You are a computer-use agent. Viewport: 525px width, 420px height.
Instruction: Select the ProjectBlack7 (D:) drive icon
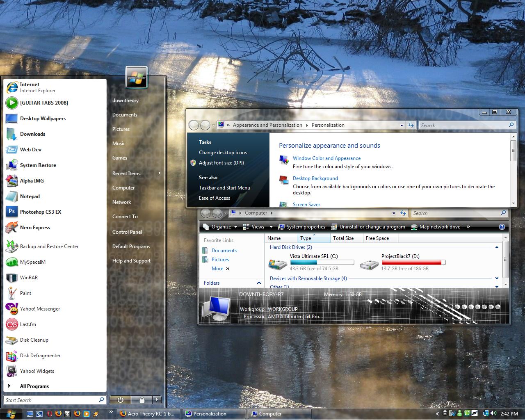tap(369, 264)
